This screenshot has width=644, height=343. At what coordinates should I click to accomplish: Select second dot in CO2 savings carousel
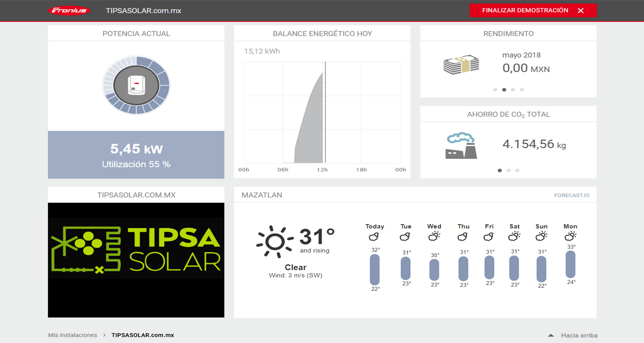(x=509, y=170)
